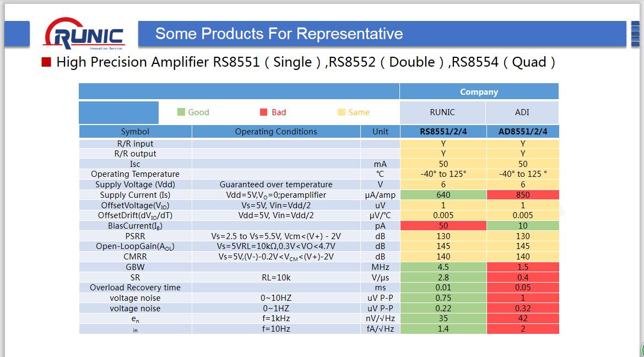The image size is (644, 357).
Task: Click the "Good" legend label
Action: [199, 112]
